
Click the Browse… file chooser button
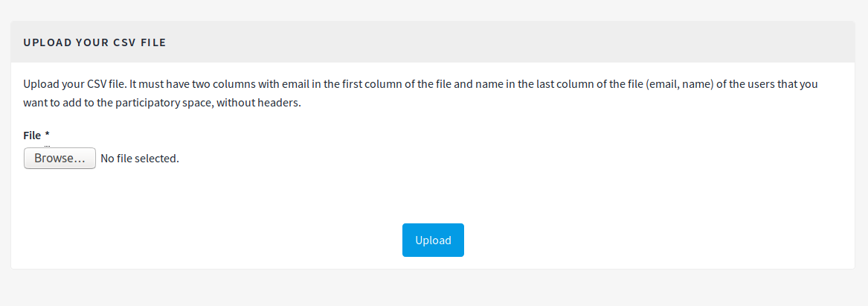click(60, 158)
